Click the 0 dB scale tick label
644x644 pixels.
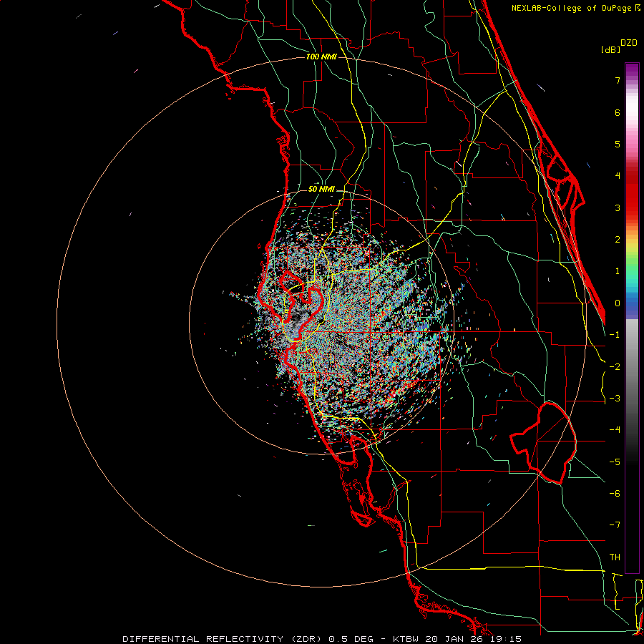click(618, 303)
